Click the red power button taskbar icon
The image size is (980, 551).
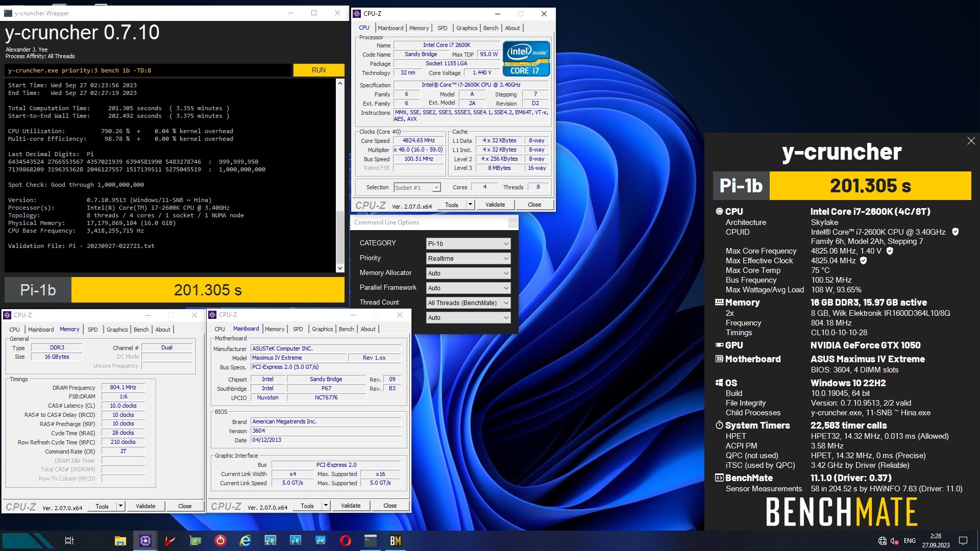click(220, 541)
